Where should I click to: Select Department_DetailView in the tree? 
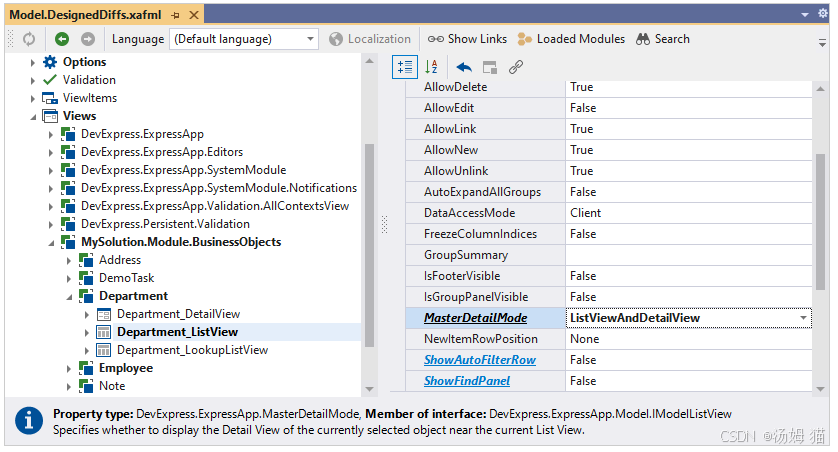[179, 314]
